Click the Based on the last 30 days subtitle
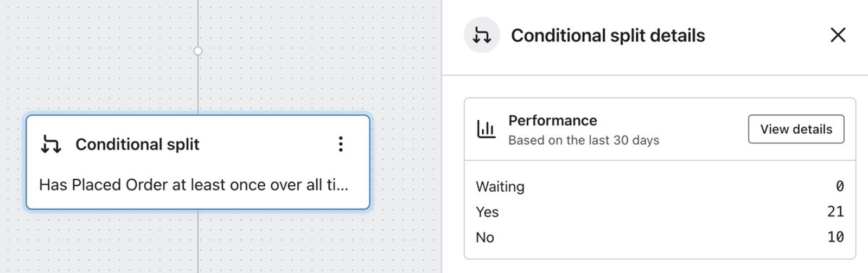 coord(584,140)
